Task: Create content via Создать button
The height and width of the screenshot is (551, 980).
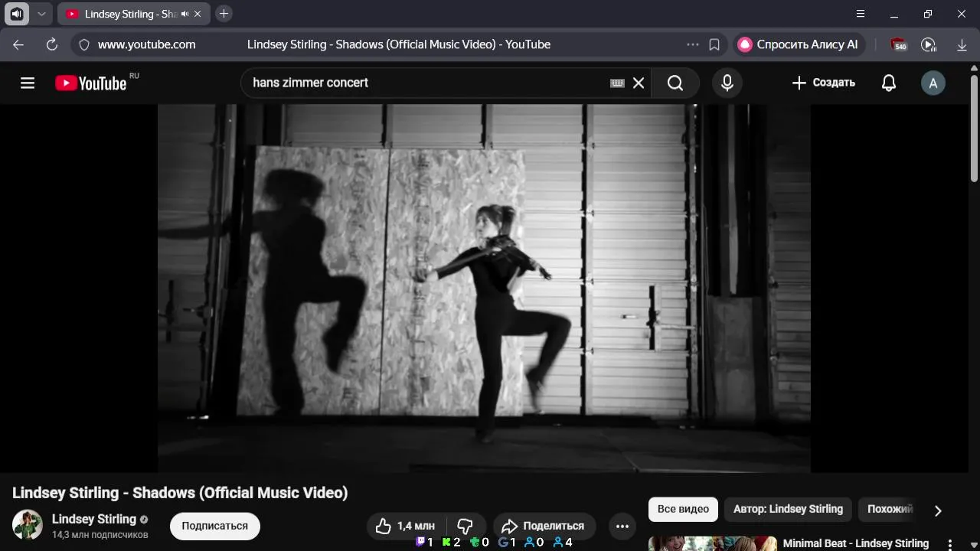Action: (x=824, y=83)
